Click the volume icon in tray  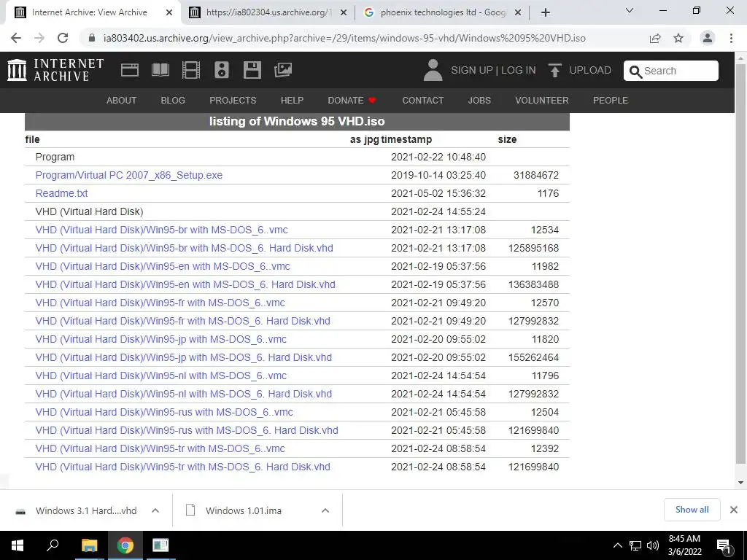(653, 545)
